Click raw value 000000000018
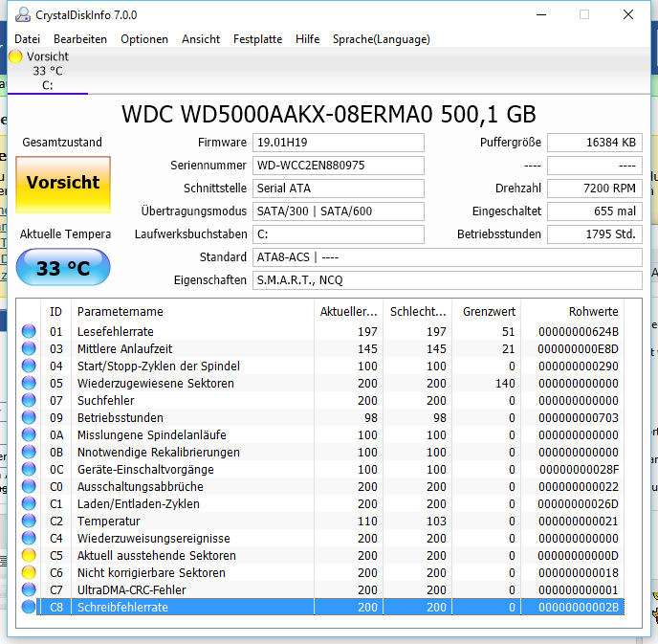658x644 pixels. point(579,572)
